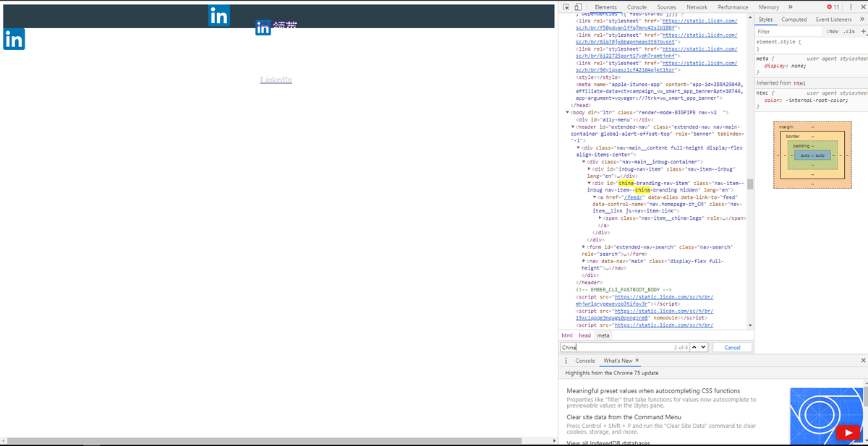Open the Memory tab

[769, 7]
